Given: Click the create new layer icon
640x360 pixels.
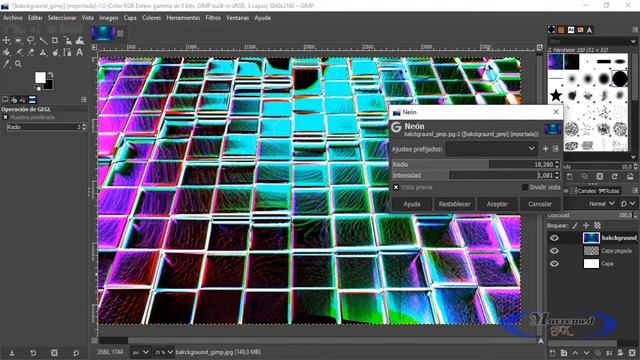Looking at the screenshot, I should (x=552, y=353).
